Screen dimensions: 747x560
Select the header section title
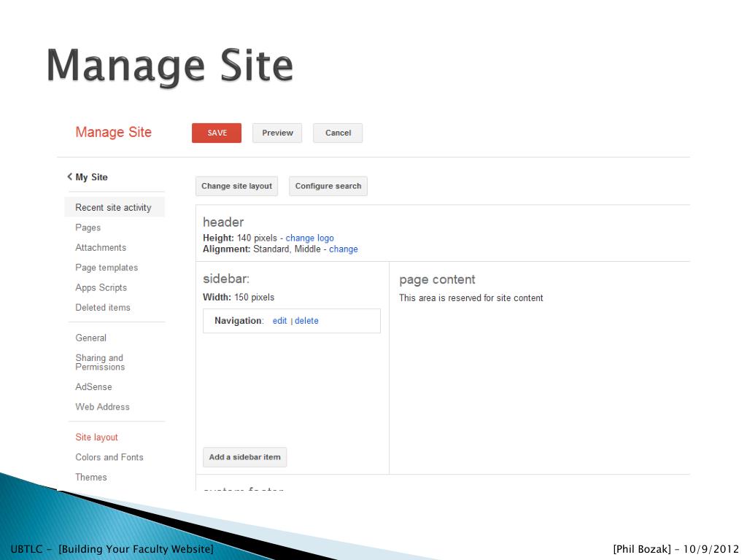223,222
